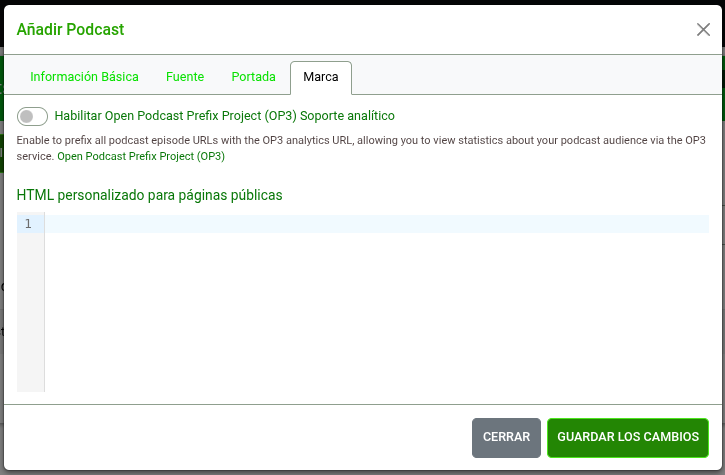This screenshot has height=475, width=725.
Task: Click empty area below first editor line
Action: (376, 310)
